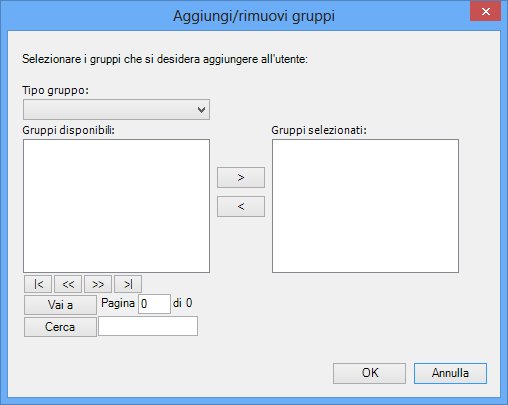Cancel the dialog with Annulla

pyautogui.click(x=450, y=373)
